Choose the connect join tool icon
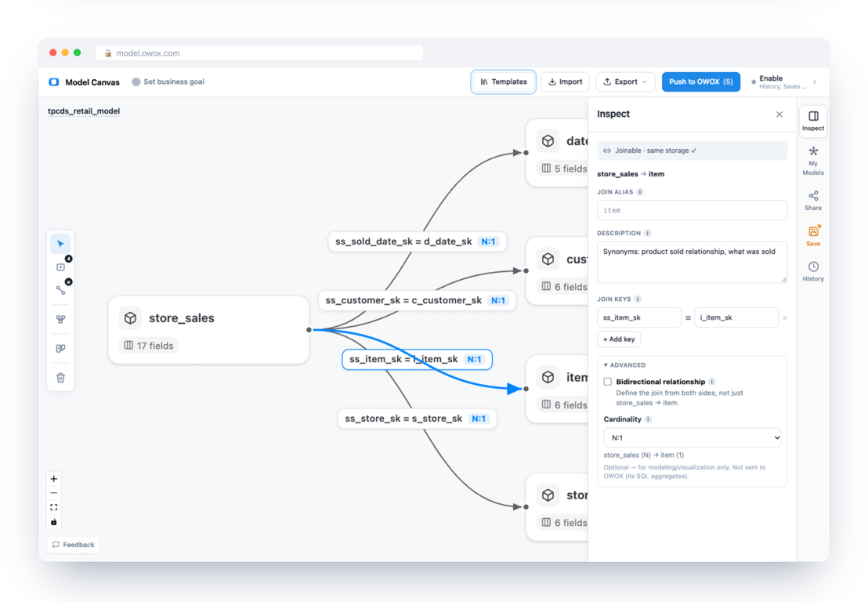 pos(60,290)
